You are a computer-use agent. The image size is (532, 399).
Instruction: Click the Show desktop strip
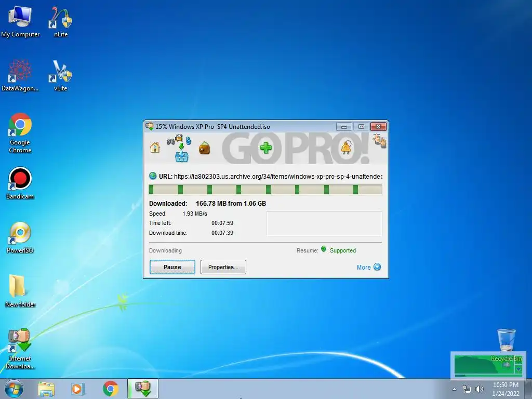pos(528,389)
